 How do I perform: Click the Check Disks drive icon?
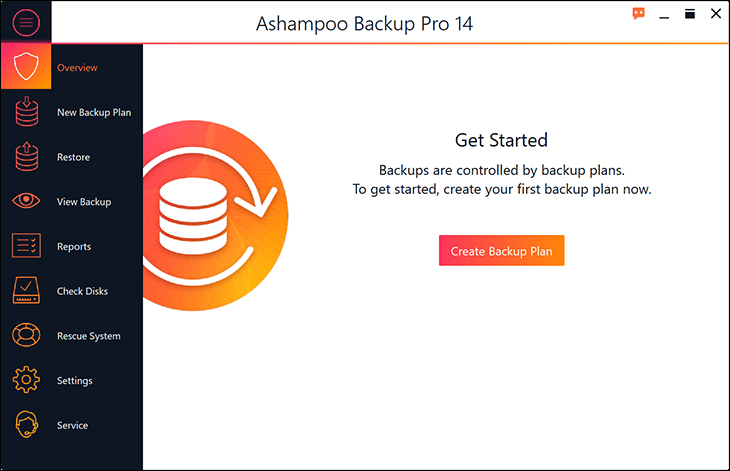(26, 291)
